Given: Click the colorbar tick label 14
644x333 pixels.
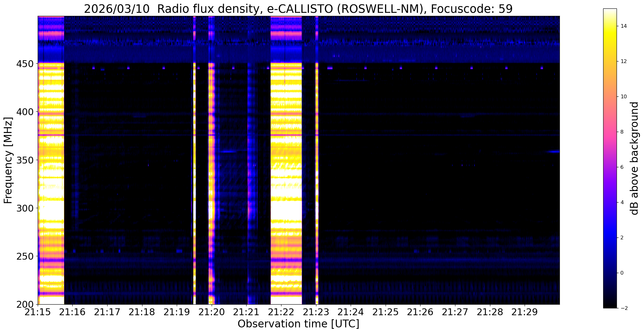Looking at the screenshot, I should [x=624, y=26].
